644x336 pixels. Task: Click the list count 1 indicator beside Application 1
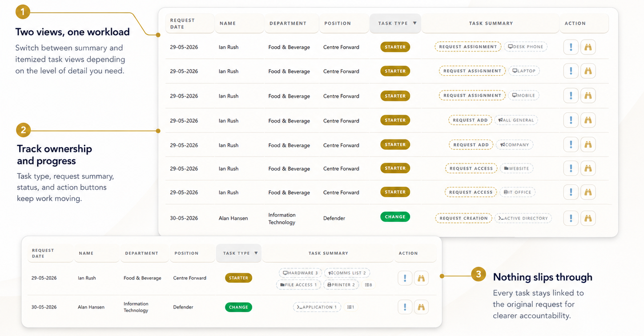click(350, 307)
